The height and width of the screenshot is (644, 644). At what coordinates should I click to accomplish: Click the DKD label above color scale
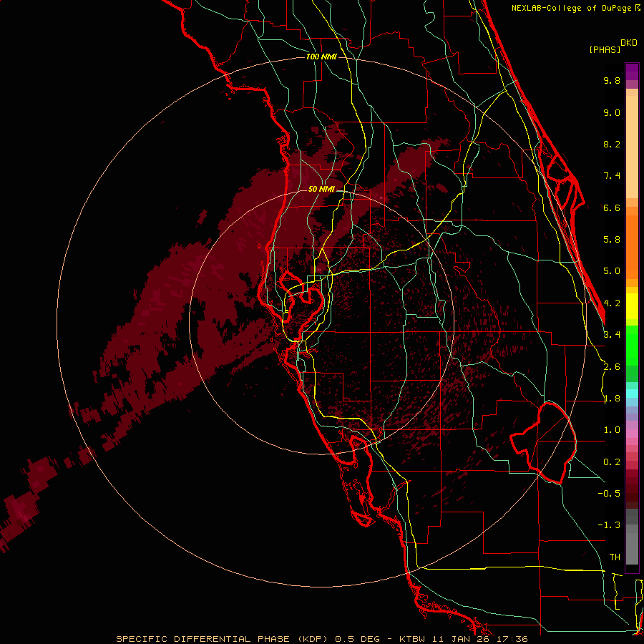point(629,43)
